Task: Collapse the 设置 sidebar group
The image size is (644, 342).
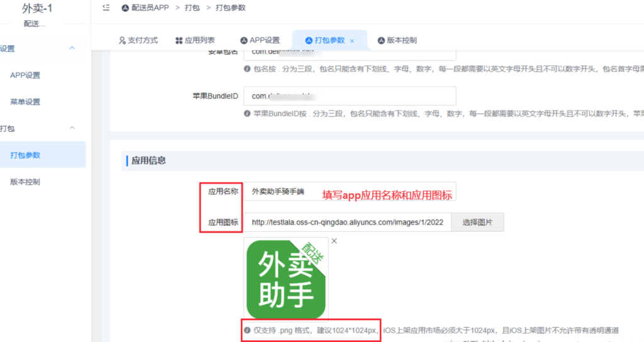Action: pos(72,48)
